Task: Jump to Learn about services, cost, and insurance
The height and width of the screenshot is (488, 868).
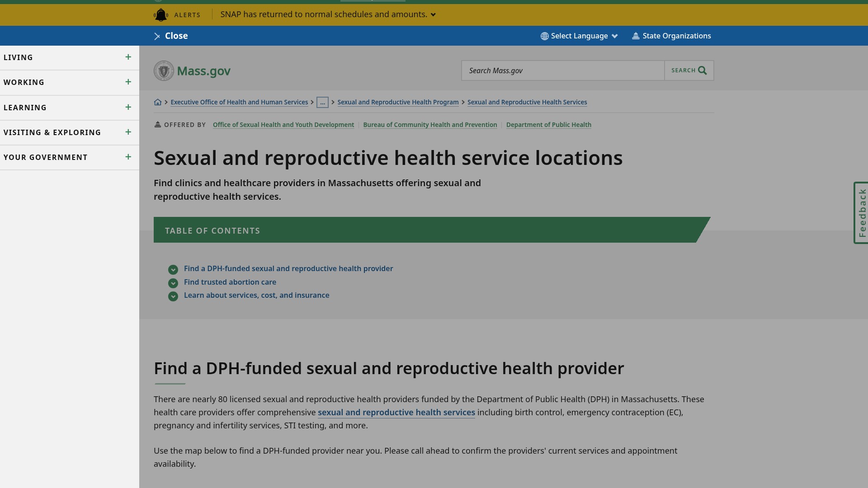Action: pyautogui.click(x=257, y=295)
